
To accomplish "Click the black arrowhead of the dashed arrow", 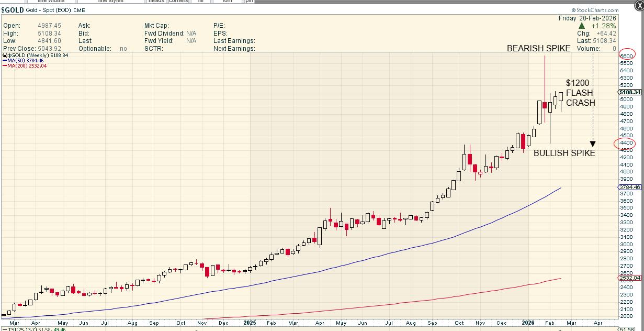I will click(x=593, y=144).
